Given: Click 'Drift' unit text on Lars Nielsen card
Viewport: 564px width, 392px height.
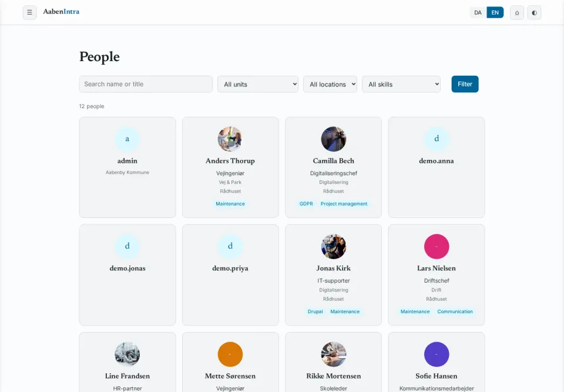Looking at the screenshot, I should coord(437,290).
